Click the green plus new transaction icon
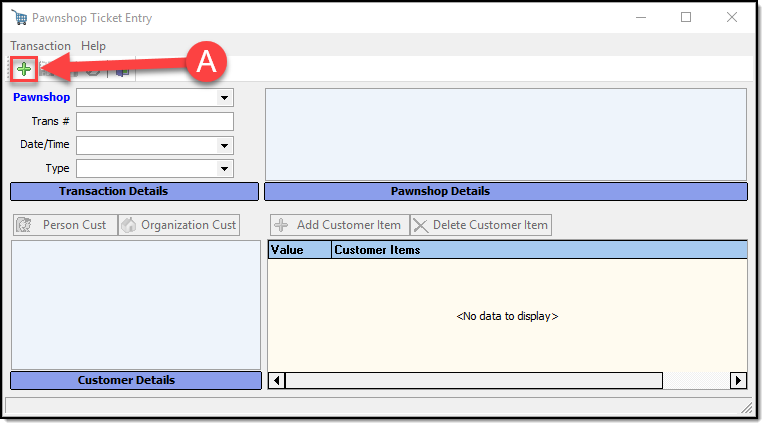Screen dimensions: 766x427 tap(23, 69)
